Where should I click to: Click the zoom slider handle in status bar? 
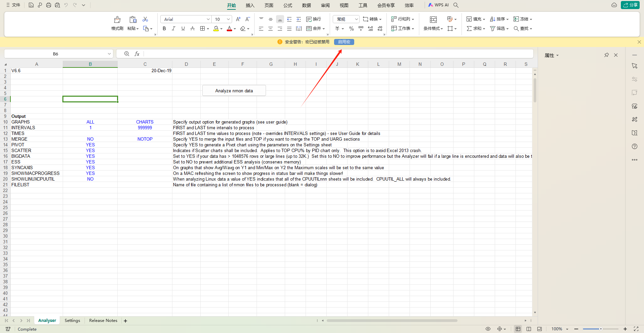[x=601, y=329]
